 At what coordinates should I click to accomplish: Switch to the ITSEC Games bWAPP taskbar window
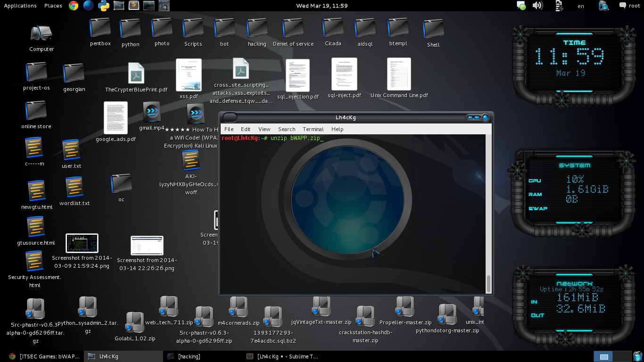(x=44, y=356)
